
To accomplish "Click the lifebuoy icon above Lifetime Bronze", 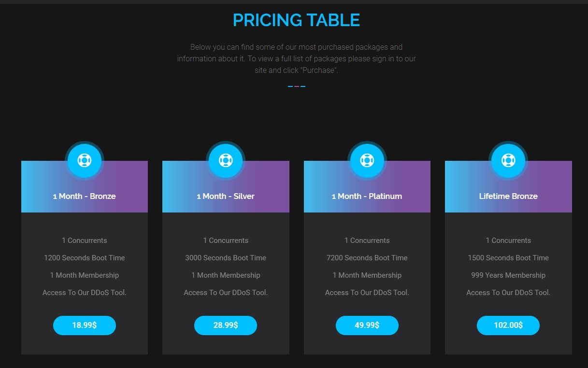I will [x=508, y=160].
